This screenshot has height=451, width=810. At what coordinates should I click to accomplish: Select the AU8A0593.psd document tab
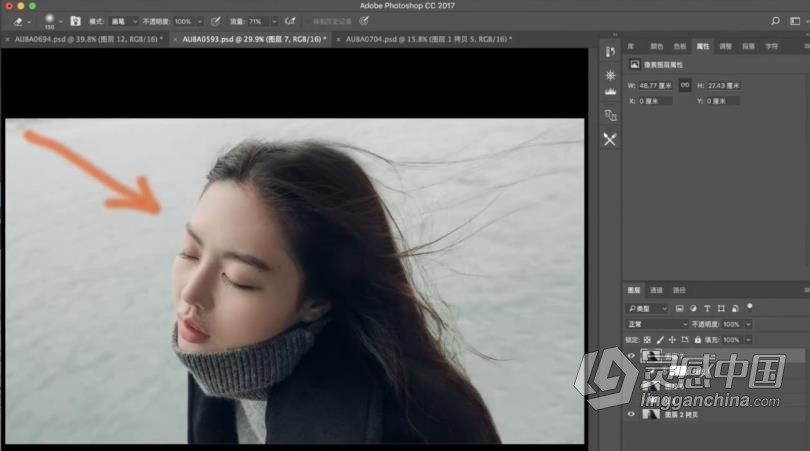tap(254, 39)
